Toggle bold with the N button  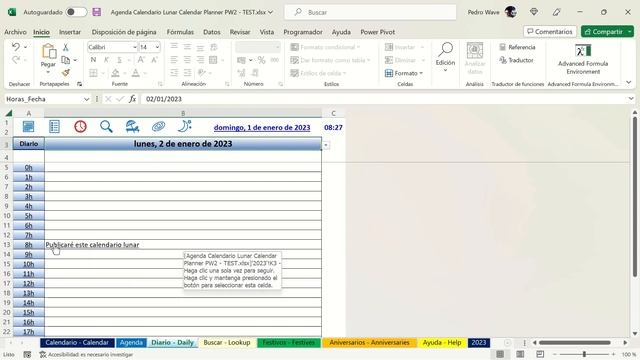point(93,60)
